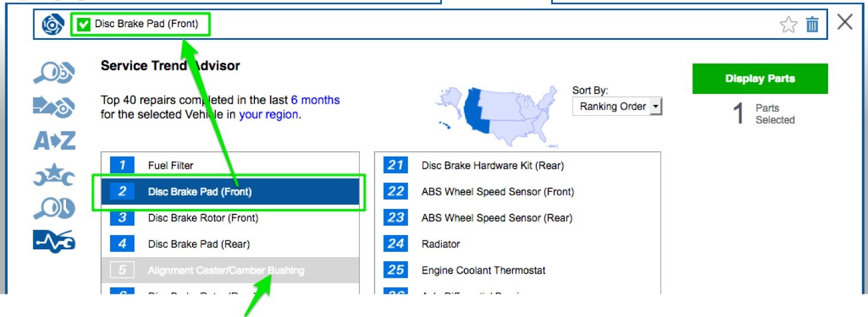Open the magnifier and clock sidebar icon
Screen dimensions: 868x317
point(54,208)
